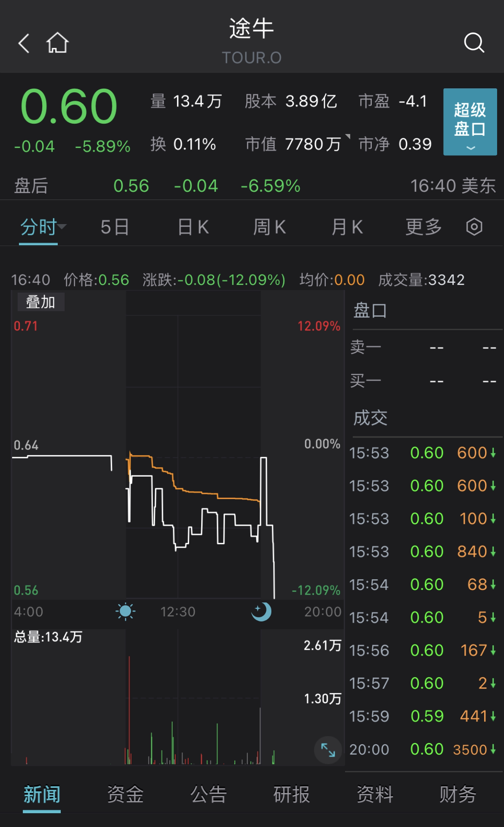Open the 财务 bottom tab

(458, 794)
